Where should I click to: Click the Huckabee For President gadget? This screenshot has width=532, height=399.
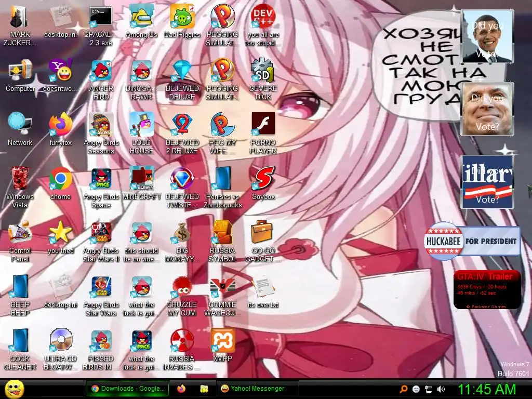(472, 241)
